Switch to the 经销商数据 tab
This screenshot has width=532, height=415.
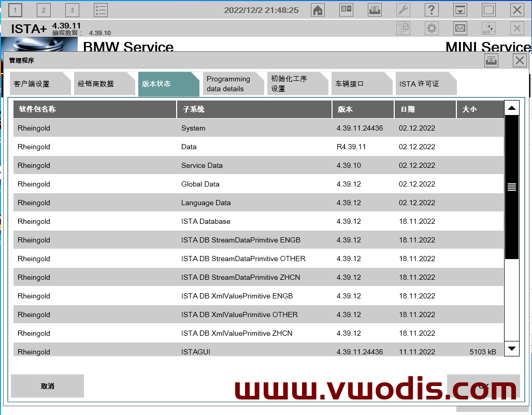tap(104, 83)
